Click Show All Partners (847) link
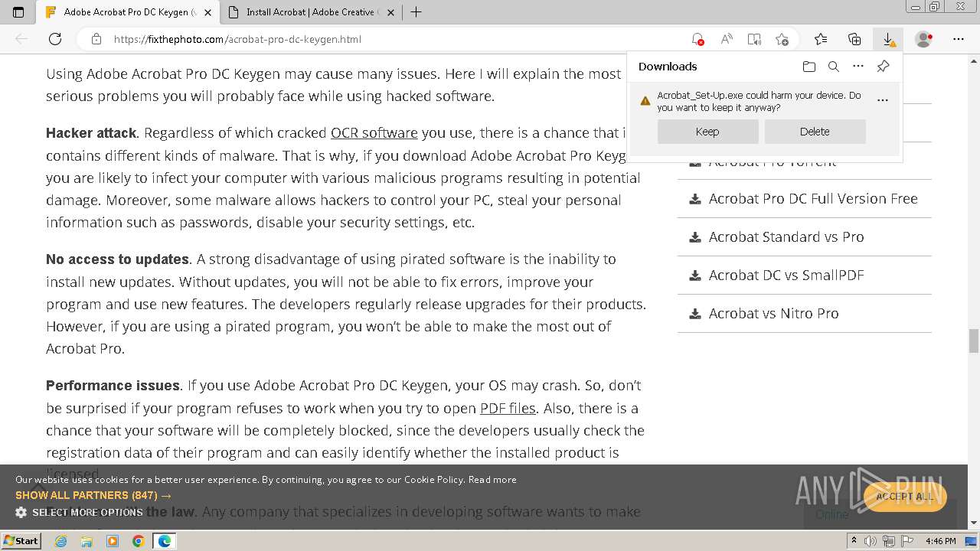Viewport: 980px width, 551px height. click(93, 495)
